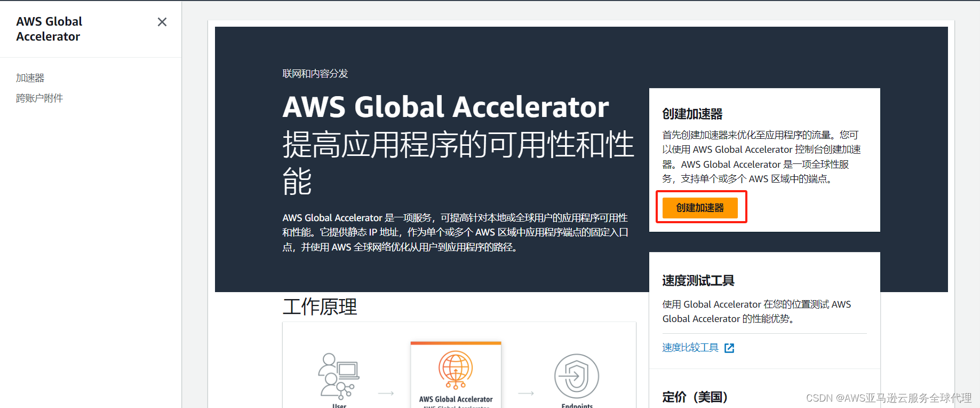The height and width of the screenshot is (408, 980).
Task: Click the User icon in the diagram
Action: (339, 376)
